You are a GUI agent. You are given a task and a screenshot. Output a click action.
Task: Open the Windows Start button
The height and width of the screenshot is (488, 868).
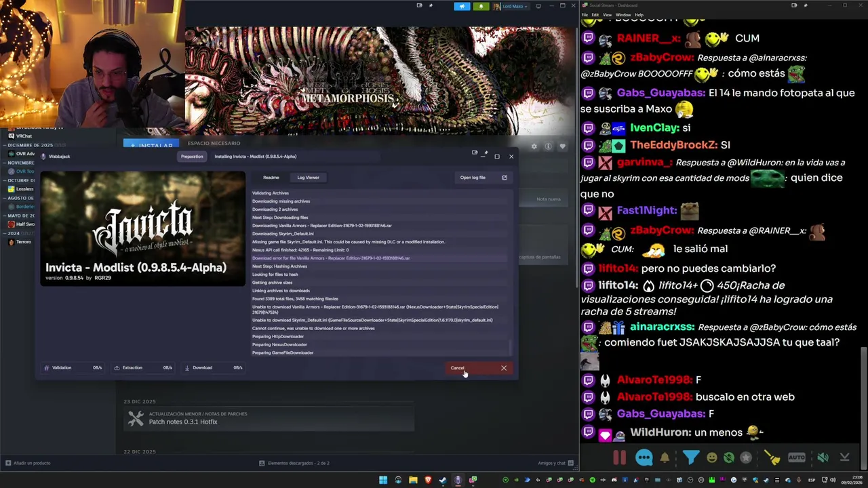pos(383,480)
